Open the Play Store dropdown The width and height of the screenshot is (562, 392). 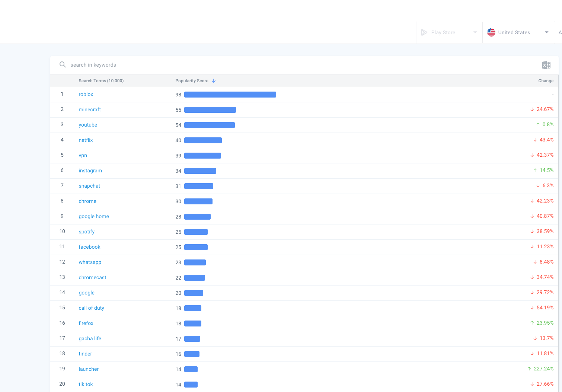(449, 32)
